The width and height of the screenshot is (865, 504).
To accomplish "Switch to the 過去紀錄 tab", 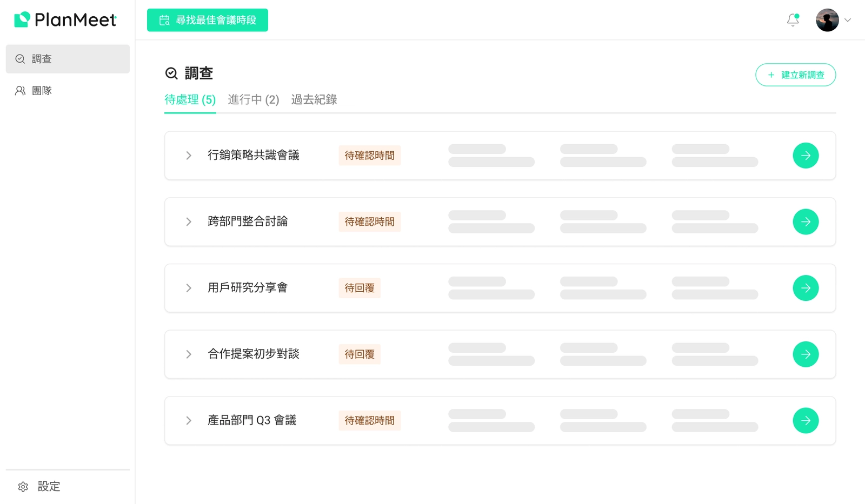I will click(314, 99).
